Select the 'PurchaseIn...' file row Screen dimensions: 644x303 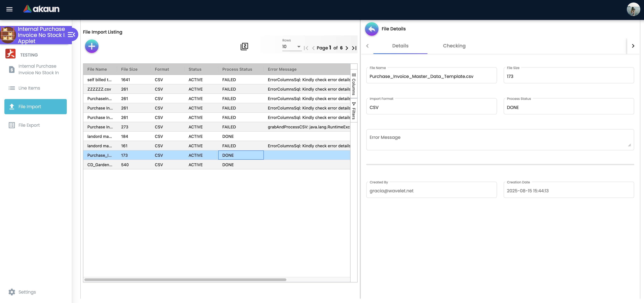click(217, 99)
